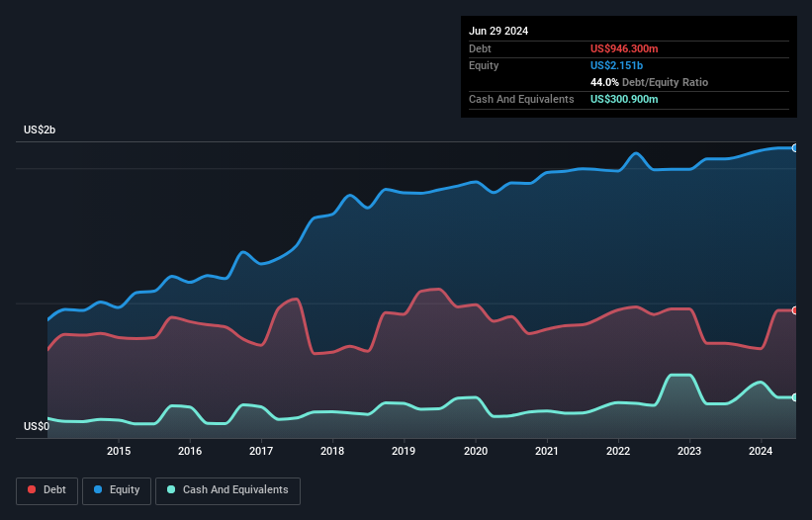Click the red Debt legend dot
812x520 pixels.
[x=32, y=489]
